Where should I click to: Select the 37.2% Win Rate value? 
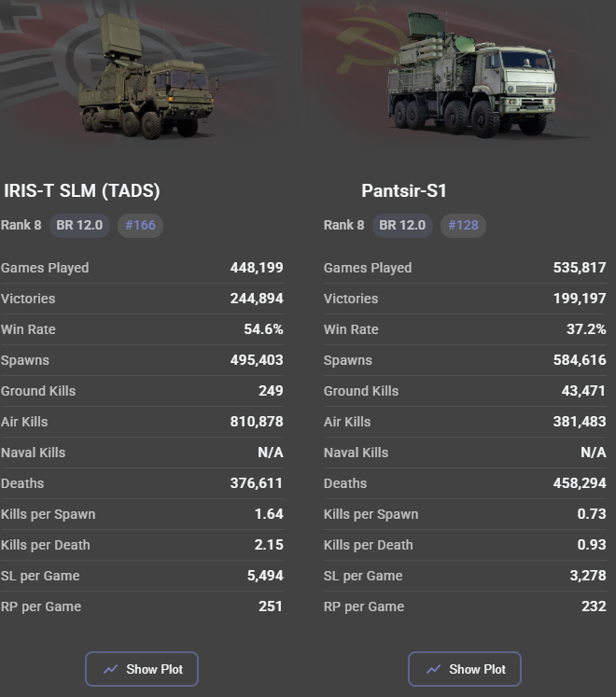[587, 329]
